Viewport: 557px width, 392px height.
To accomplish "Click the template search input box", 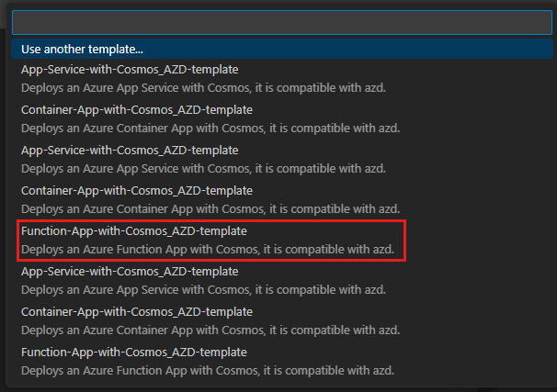I will pos(281,22).
